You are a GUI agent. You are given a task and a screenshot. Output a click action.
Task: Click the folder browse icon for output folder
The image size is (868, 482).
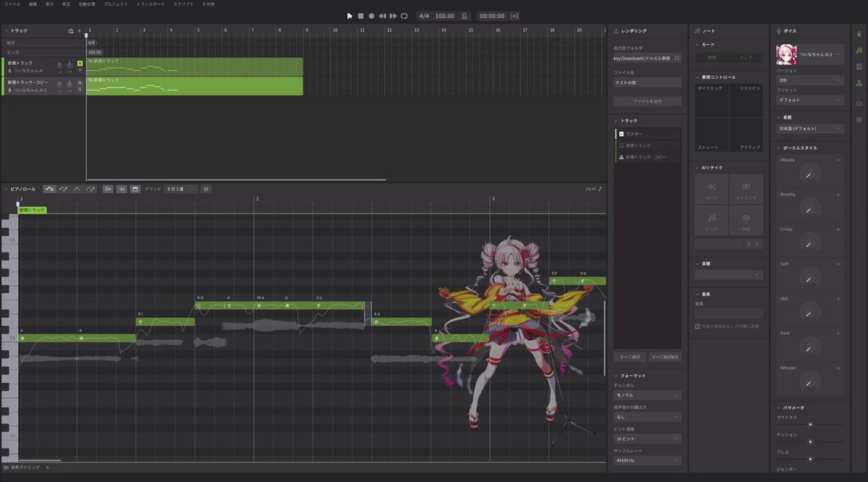(x=676, y=57)
